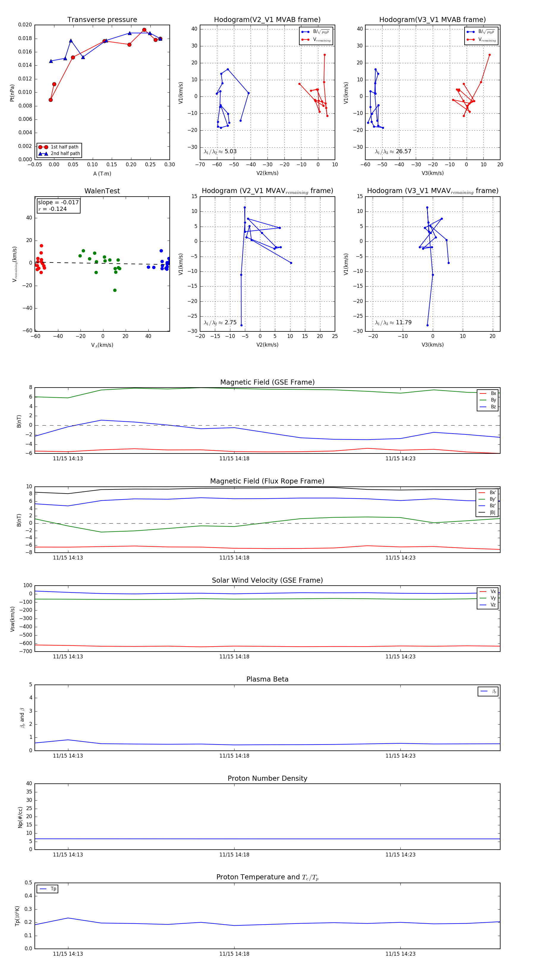Select the "slope = -0.017" annotation
Screen dimensions: 535x980
tap(58, 203)
